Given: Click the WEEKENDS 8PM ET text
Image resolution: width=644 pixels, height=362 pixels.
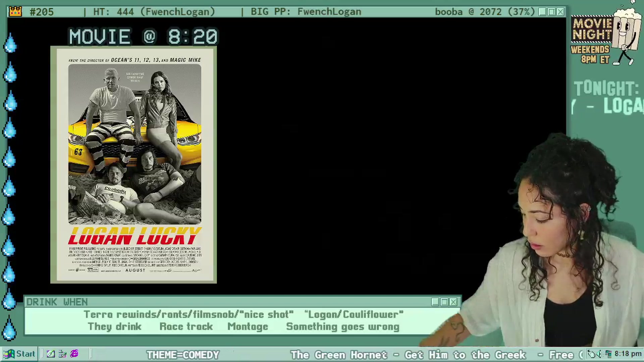Looking at the screenshot, I should click(591, 54).
